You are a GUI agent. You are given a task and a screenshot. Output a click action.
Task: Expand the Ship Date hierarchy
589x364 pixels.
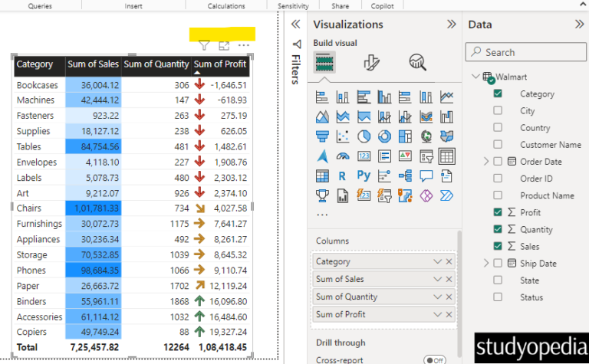tap(486, 263)
